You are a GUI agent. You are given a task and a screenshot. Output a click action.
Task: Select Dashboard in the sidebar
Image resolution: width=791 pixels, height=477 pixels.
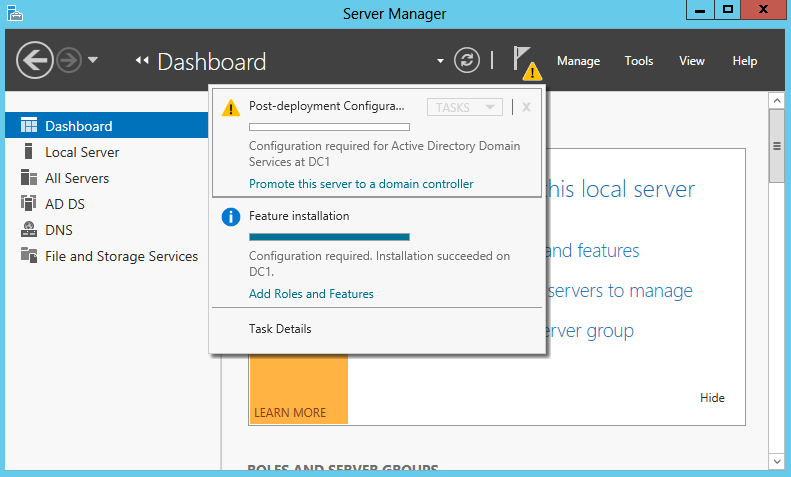(106, 126)
